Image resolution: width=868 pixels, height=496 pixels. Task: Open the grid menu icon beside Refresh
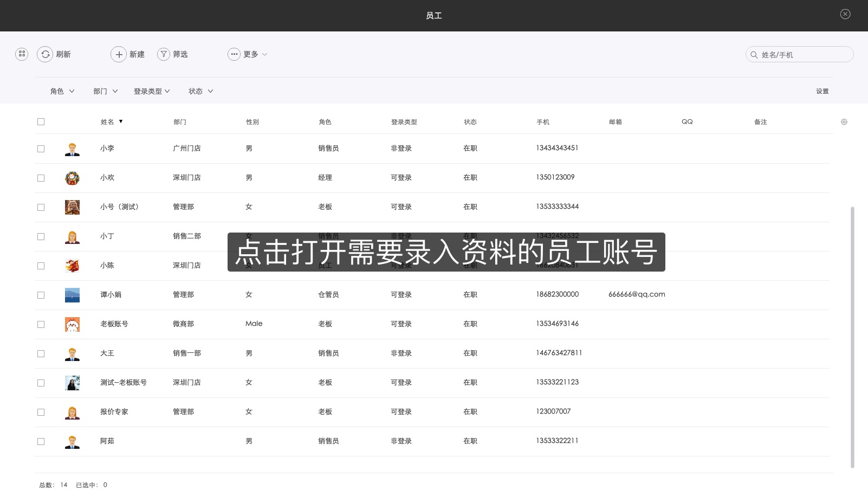point(22,54)
